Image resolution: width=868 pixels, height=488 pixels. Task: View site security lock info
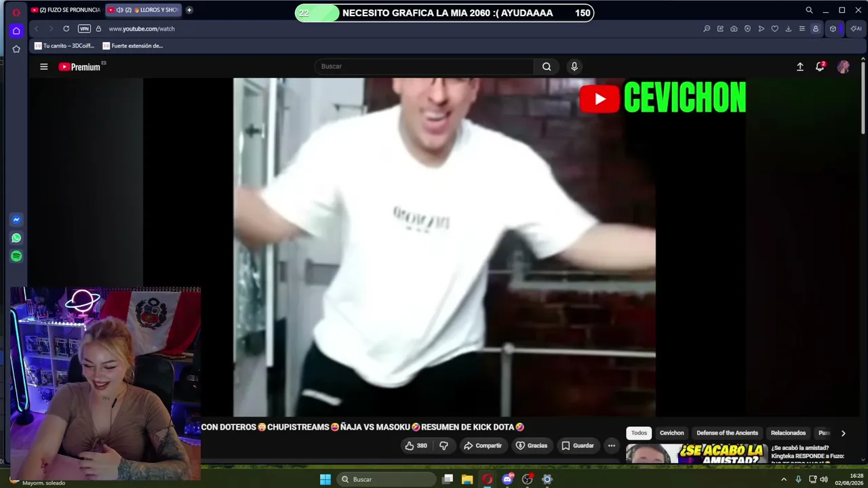pyautogui.click(x=98, y=28)
